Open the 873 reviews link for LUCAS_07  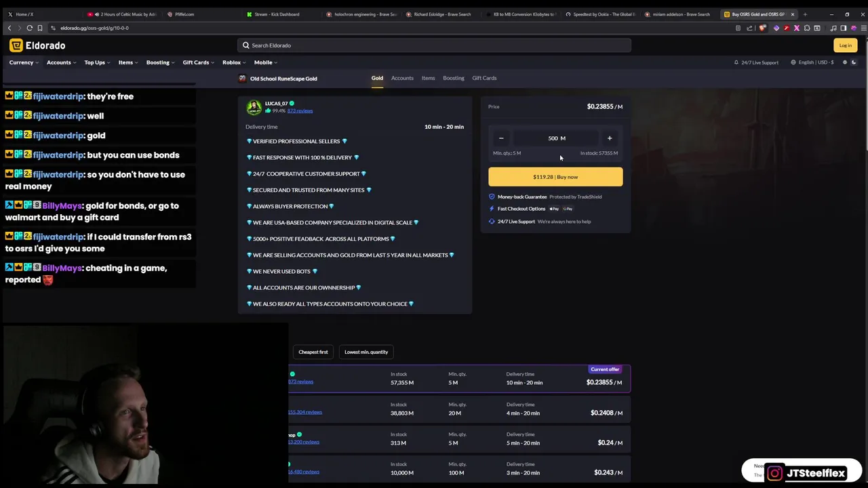(x=300, y=111)
